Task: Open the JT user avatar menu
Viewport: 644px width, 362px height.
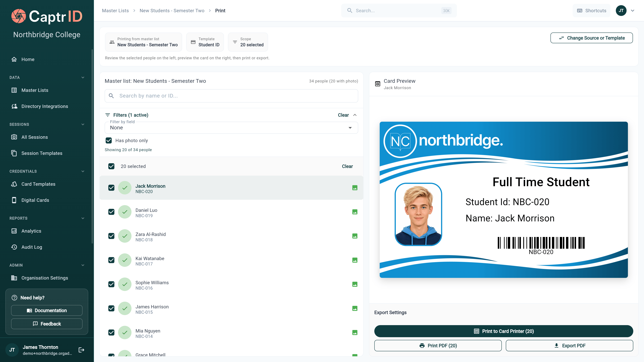Action: 621,11
